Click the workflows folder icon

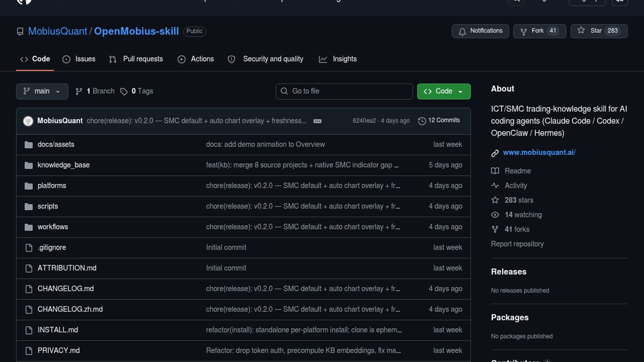click(x=29, y=227)
